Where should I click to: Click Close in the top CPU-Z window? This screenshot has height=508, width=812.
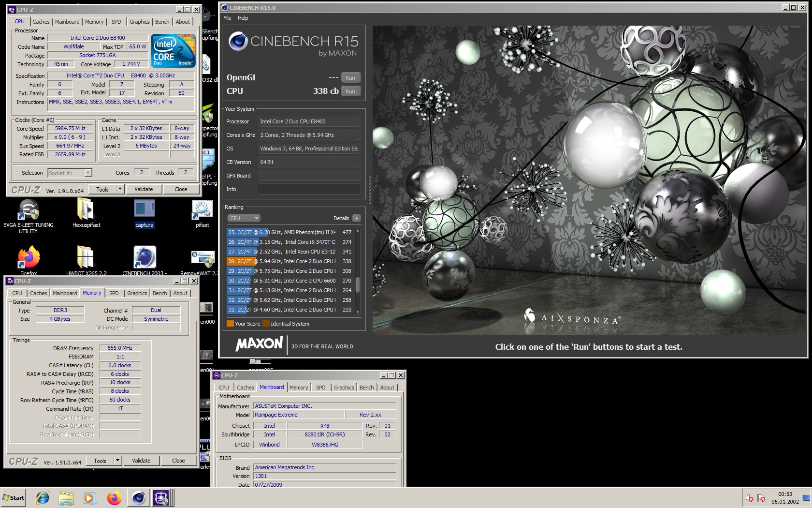point(181,189)
